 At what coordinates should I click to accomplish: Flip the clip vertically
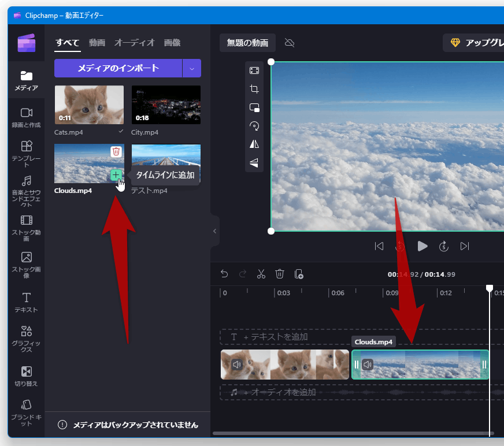click(254, 163)
